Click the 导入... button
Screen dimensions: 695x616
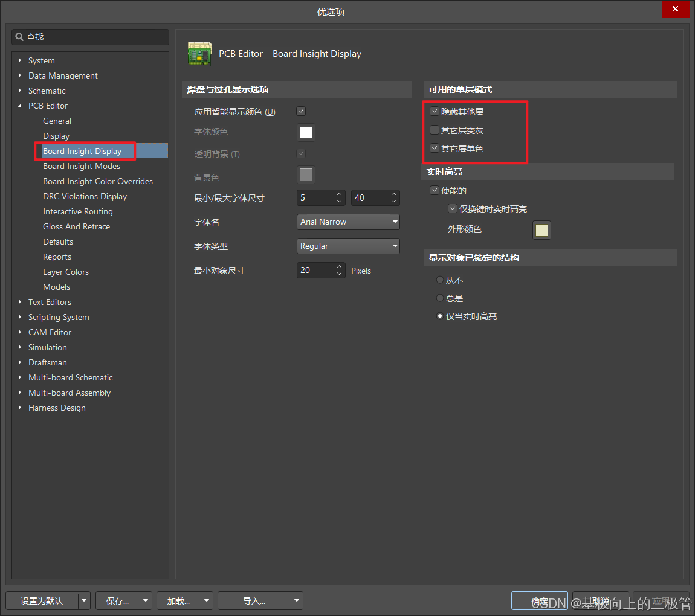pos(254,600)
